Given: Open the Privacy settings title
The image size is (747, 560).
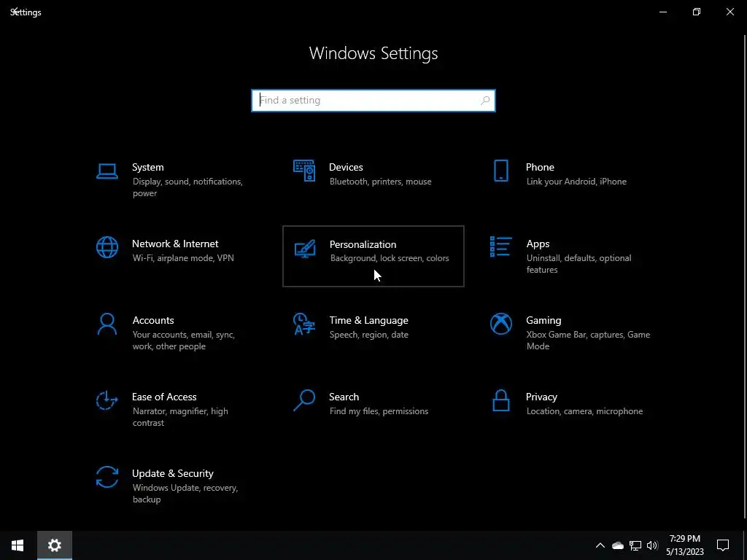Looking at the screenshot, I should coord(541,397).
